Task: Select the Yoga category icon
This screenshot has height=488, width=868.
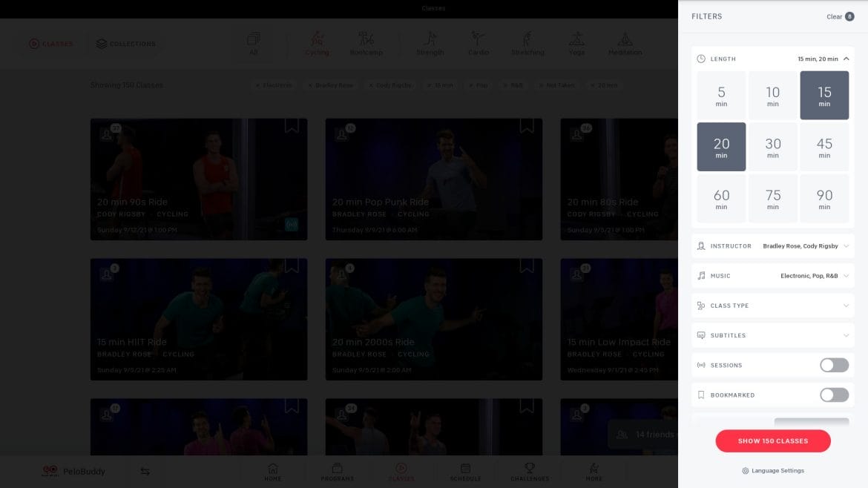Action: (577, 44)
